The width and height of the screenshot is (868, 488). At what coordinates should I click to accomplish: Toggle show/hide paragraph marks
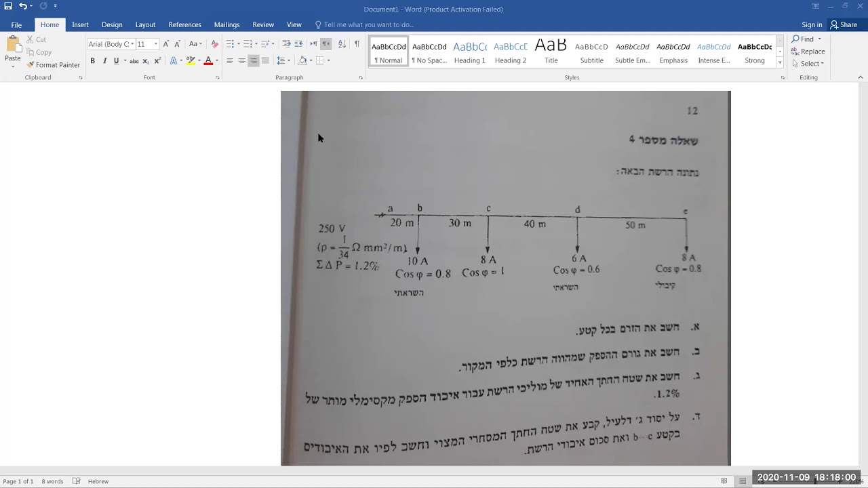point(357,44)
